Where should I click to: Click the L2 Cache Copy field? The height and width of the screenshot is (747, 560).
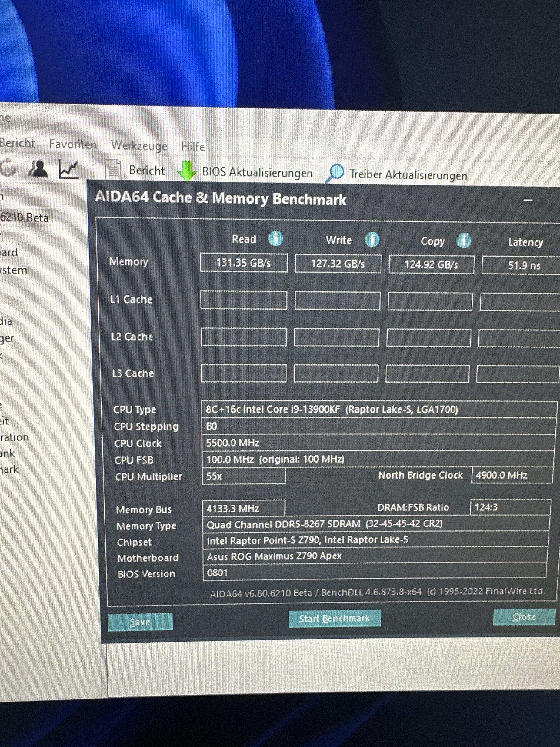point(429,338)
